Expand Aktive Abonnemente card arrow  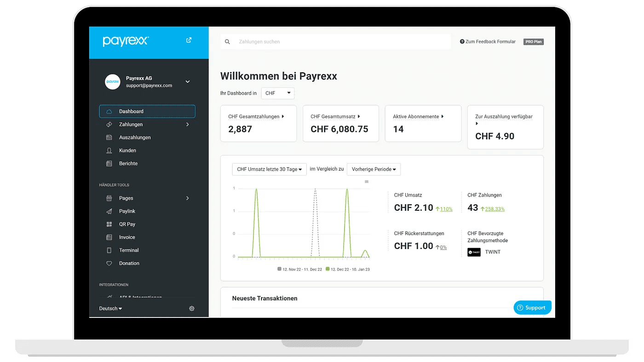tap(443, 117)
